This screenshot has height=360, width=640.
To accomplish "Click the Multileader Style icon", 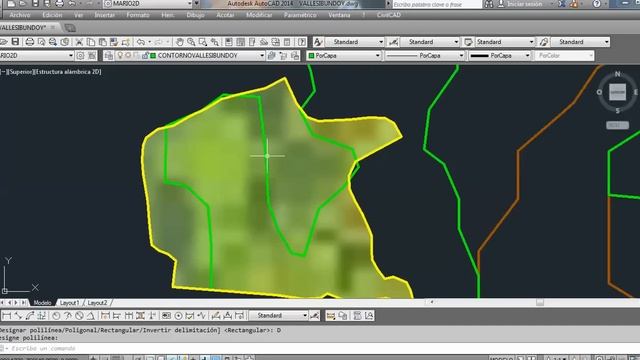I will coord(544,42).
